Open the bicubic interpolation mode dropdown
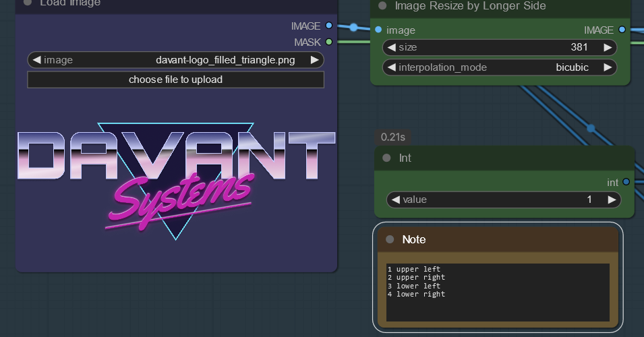This screenshot has height=337, width=644. click(572, 67)
